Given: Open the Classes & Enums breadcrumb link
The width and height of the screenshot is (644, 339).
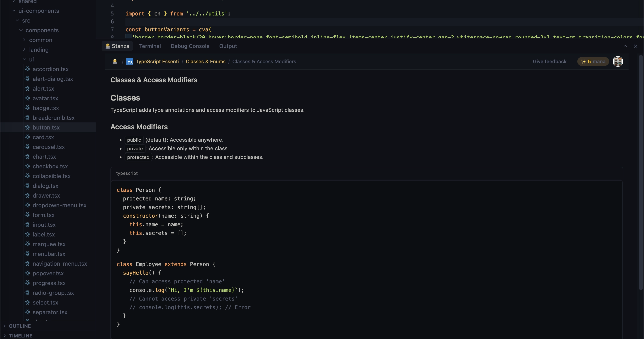Looking at the screenshot, I should pos(205,61).
